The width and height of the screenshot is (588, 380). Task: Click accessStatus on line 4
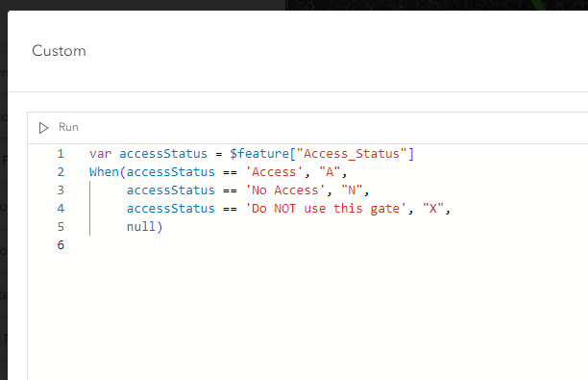tap(171, 209)
